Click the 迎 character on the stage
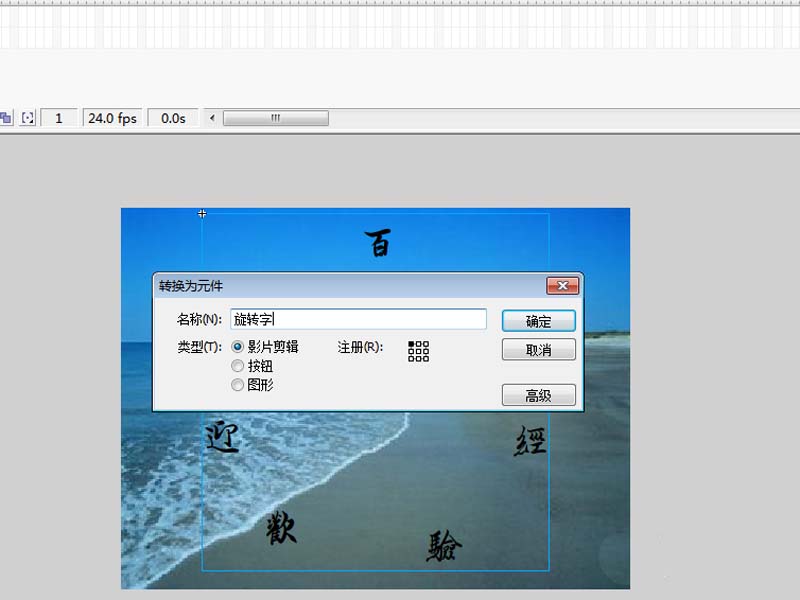This screenshot has width=800, height=600. 222,437
